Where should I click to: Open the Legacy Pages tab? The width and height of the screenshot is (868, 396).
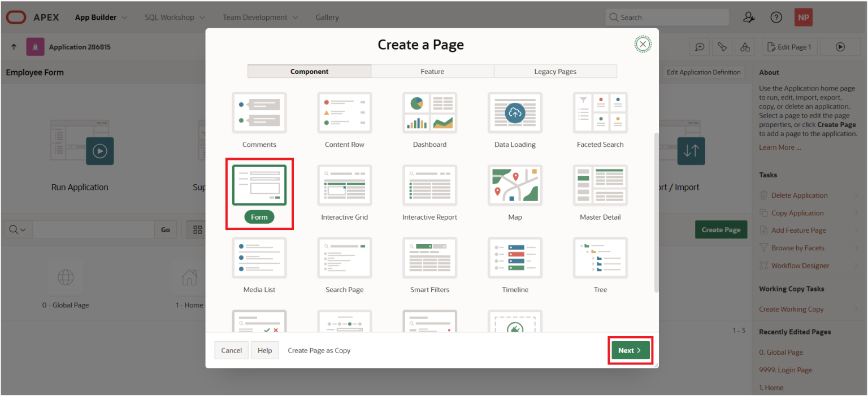tap(555, 71)
